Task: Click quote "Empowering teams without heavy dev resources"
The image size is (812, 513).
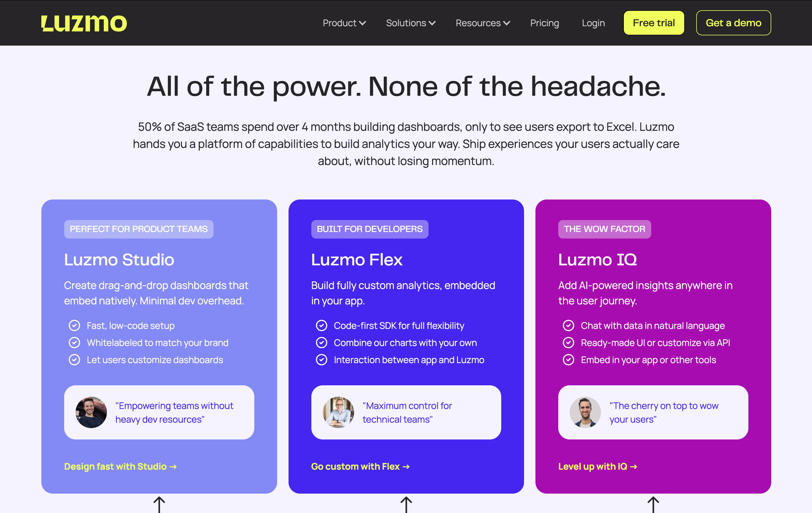Action: 174,413
